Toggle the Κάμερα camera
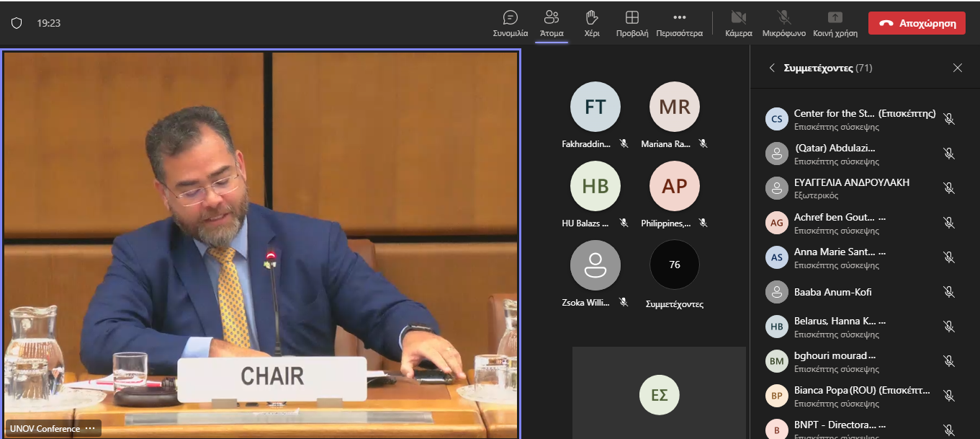The height and width of the screenshot is (439, 980). pos(738,23)
